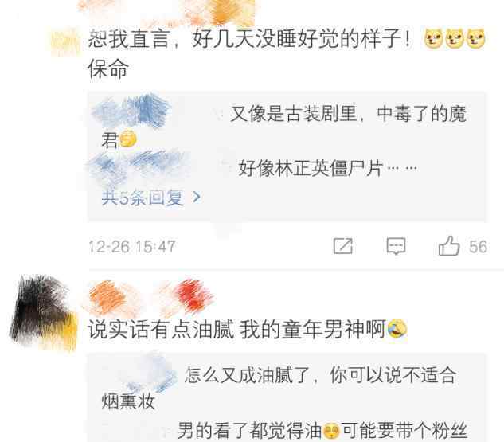Tap the orange-red blurred username

click(151, 297)
